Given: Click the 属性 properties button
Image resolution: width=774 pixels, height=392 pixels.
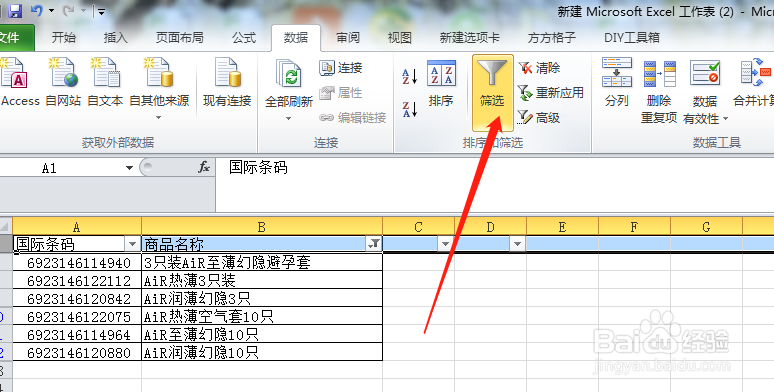Looking at the screenshot, I should click(x=341, y=92).
